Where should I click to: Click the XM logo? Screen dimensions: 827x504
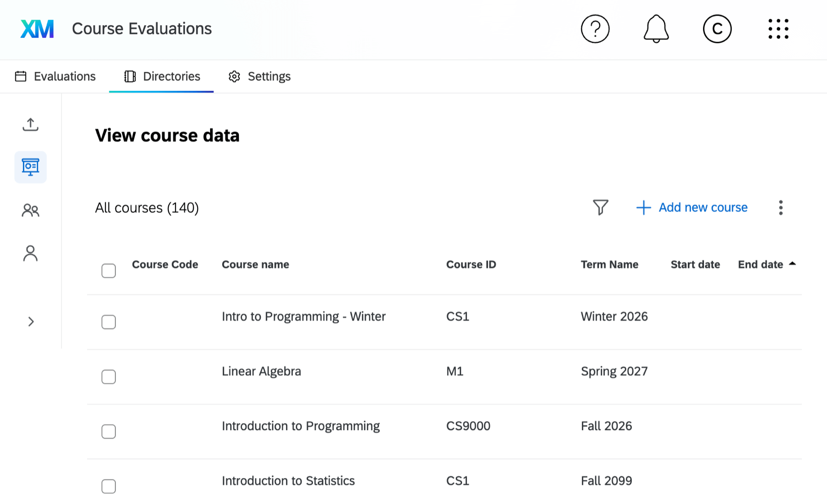pos(37,29)
